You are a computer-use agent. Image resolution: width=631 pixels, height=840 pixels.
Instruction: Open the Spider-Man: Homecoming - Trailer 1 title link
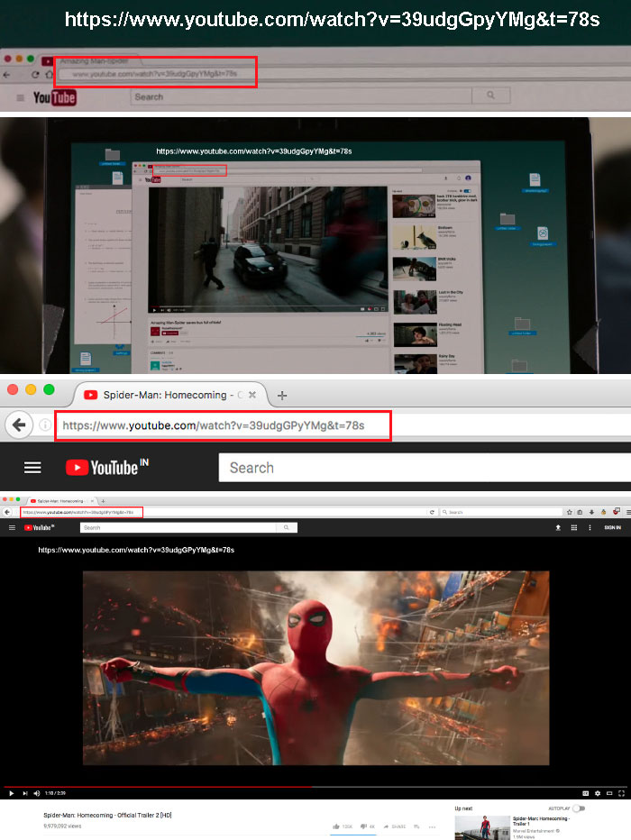pos(541,821)
